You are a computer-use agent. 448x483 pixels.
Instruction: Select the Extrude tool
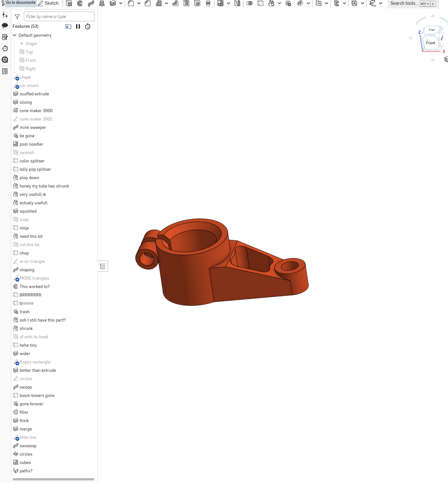(69, 3)
